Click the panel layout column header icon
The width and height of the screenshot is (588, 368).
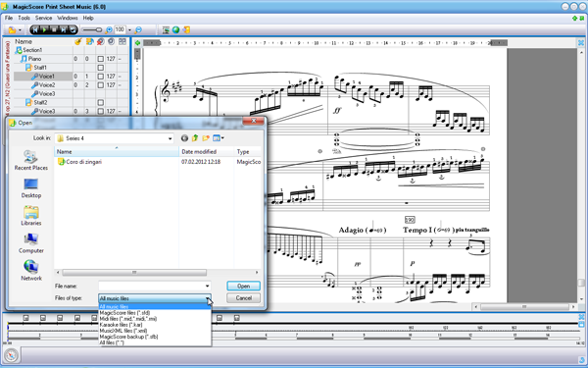click(x=122, y=41)
